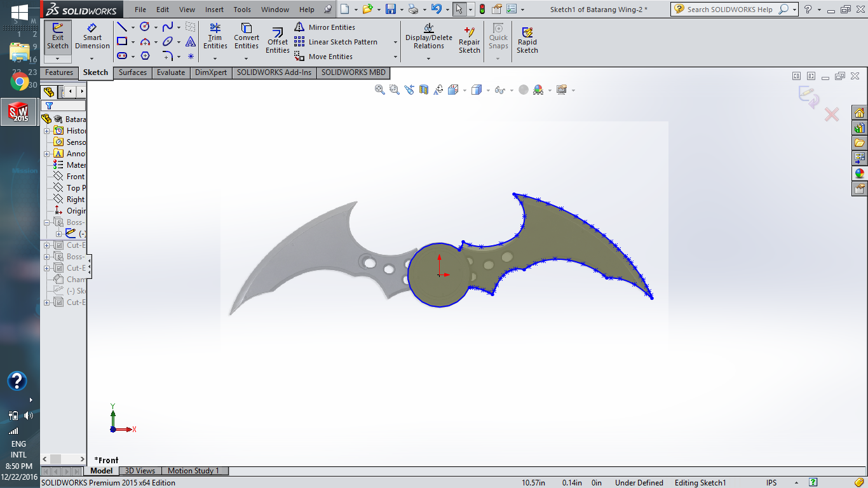Click the Save icon
The height and width of the screenshot is (488, 868).
coord(391,9)
